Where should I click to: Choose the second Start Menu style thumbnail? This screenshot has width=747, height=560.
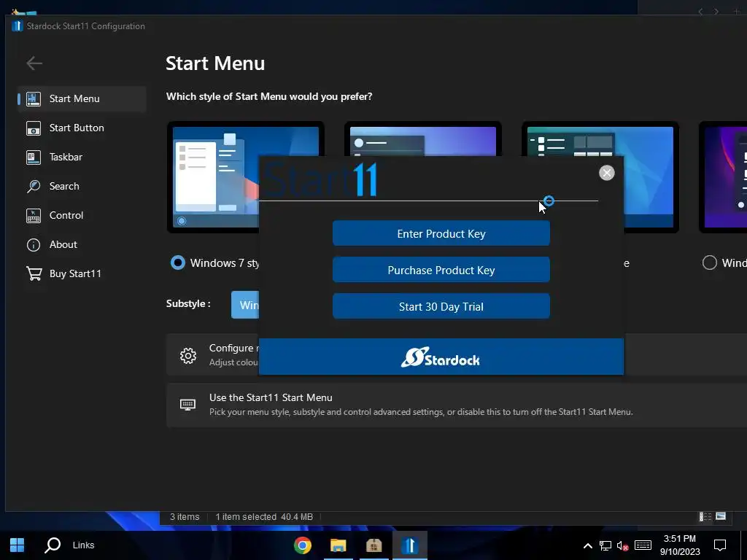pyautogui.click(x=422, y=139)
